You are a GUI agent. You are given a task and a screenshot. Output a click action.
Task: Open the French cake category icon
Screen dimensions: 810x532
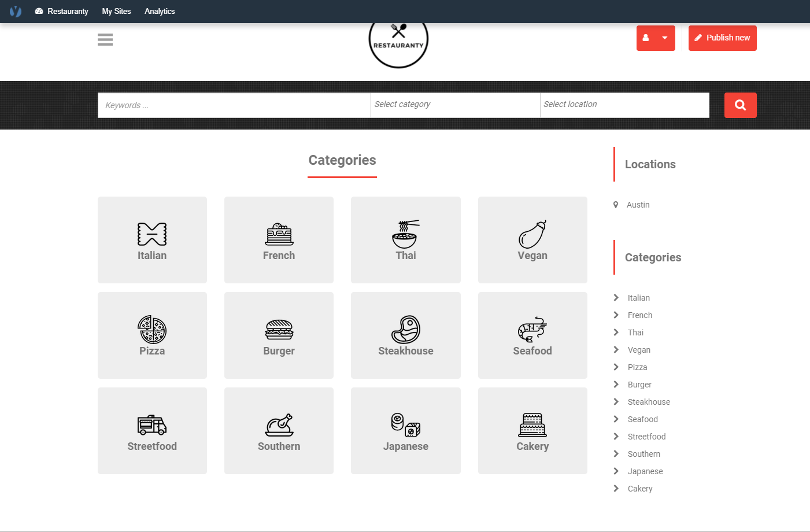click(279, 234)
